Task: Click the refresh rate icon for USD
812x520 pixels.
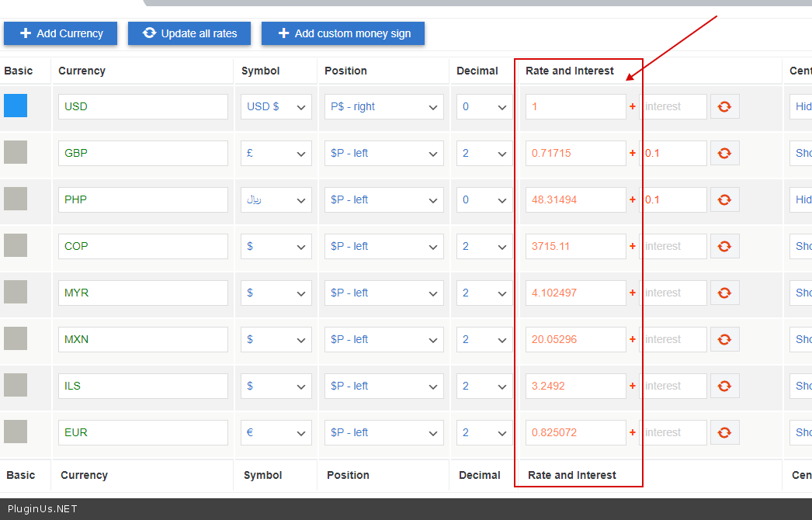Action: [724, 106]
